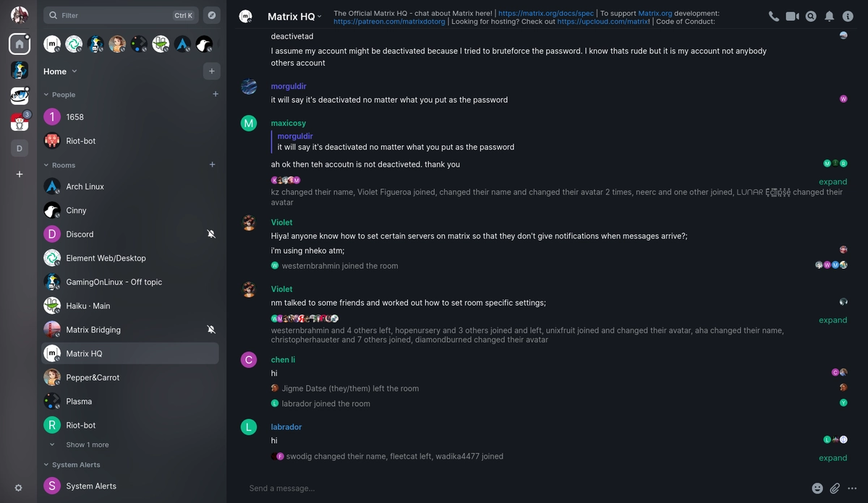Open the Explore rooms compass icon
Screen dimensions: 868x503
[x=211, y=15]
